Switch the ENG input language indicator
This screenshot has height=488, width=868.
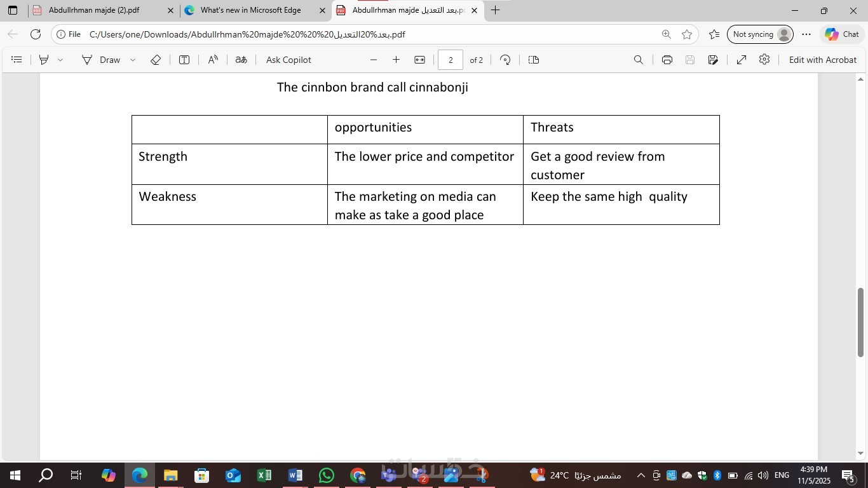point(782,475)
